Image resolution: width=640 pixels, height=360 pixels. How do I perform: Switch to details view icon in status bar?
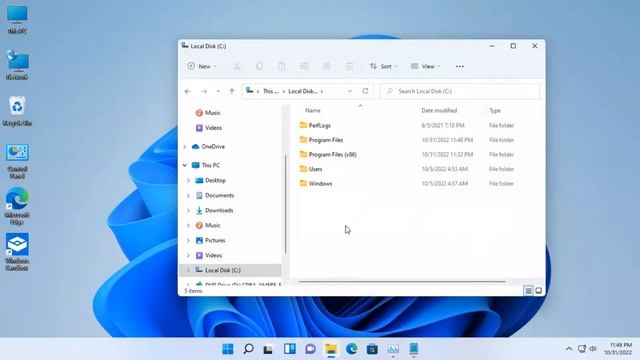pyautogui.click(x=528, y=290)
